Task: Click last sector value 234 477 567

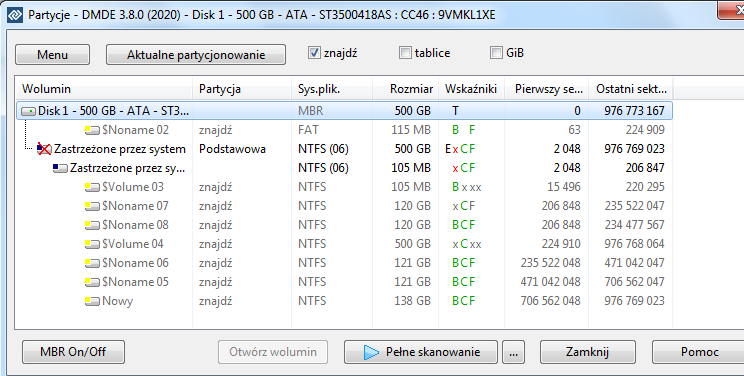Action: (634, 225)
